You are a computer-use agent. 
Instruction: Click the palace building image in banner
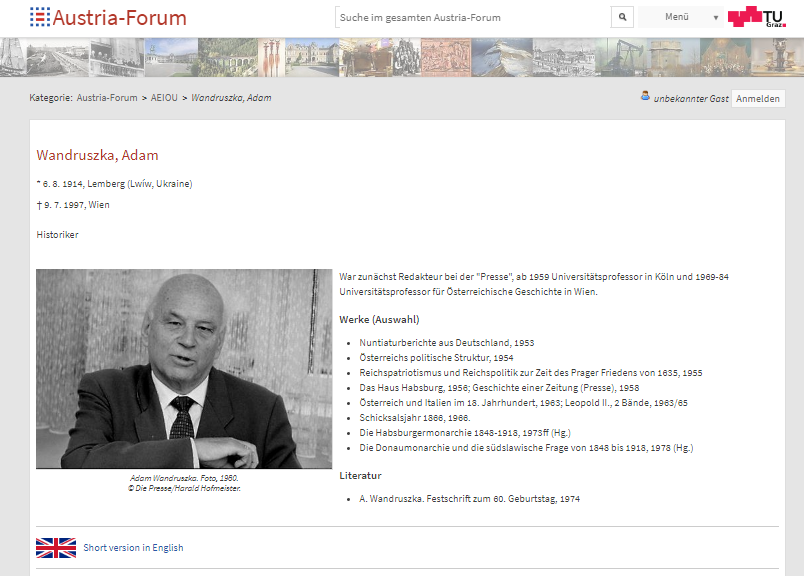pyautogui.click(x=312, y=57)
